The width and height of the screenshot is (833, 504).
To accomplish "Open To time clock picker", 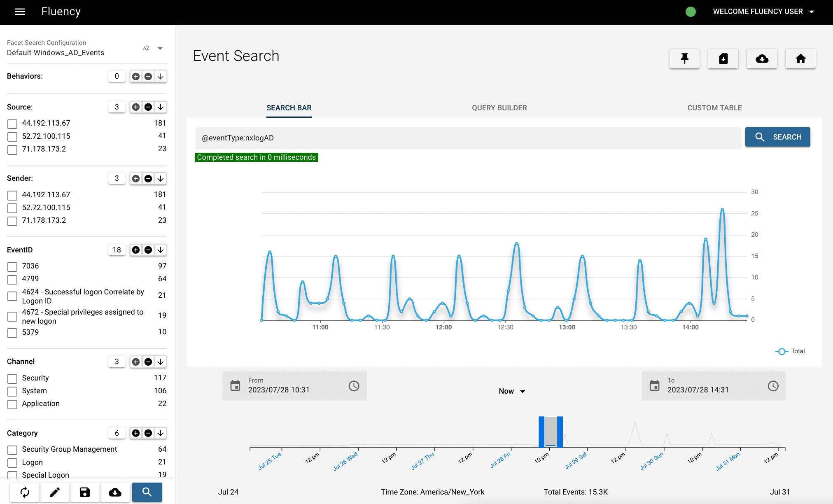I will (x=773, y=386).
